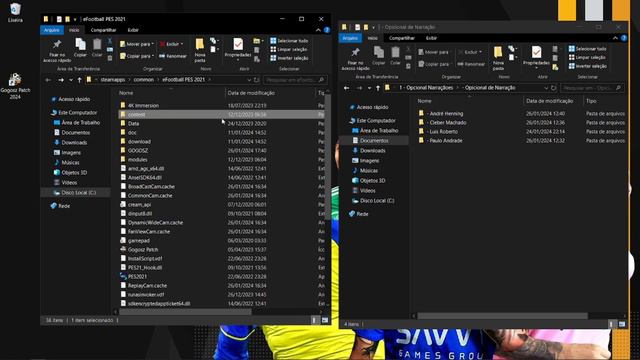640x360 pixels.
Task: Open the Gogosz Patch 2024 desktop shortcut
Action: pyautogui.click(x=15, y=86)
